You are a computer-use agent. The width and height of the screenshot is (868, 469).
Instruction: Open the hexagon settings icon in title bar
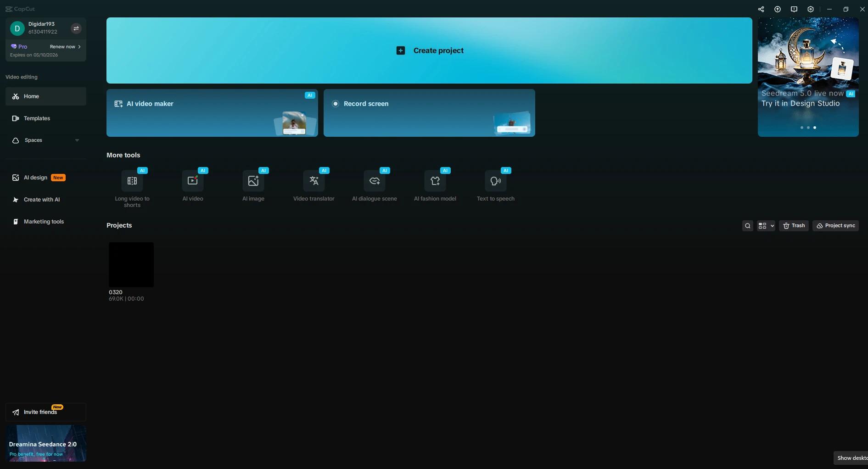click(811, 9)
